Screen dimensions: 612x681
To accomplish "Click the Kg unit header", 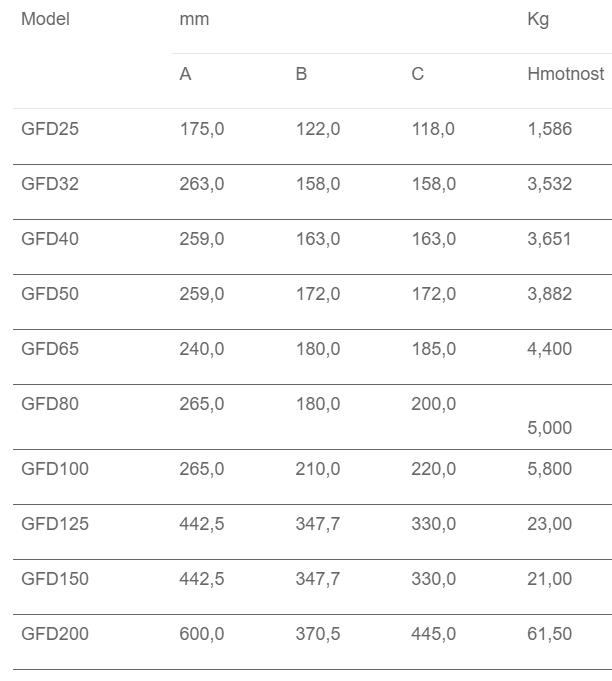I will 538,19.
